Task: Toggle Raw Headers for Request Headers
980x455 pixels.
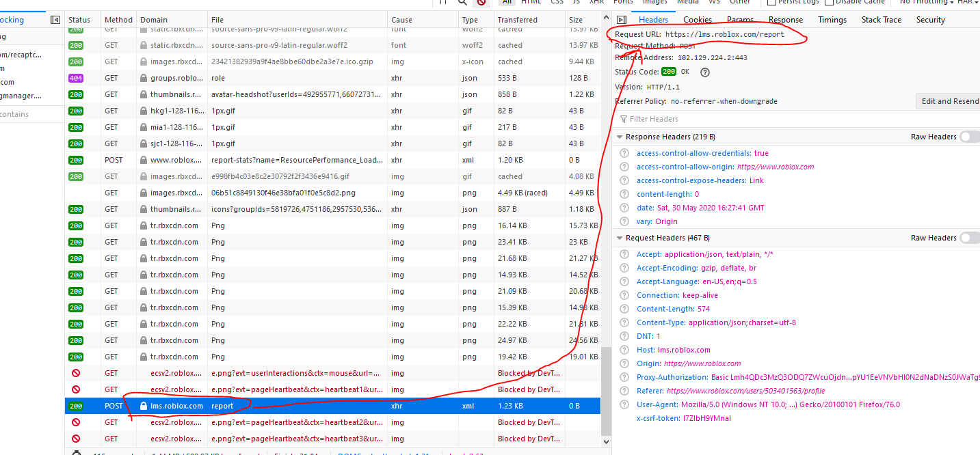Action: (968, 238)
